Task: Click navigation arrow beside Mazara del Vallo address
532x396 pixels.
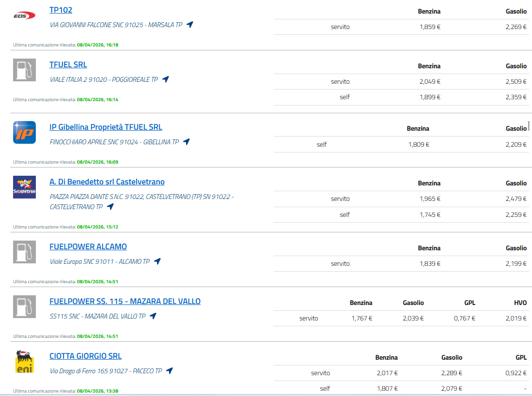Action: tap(153, 316)
